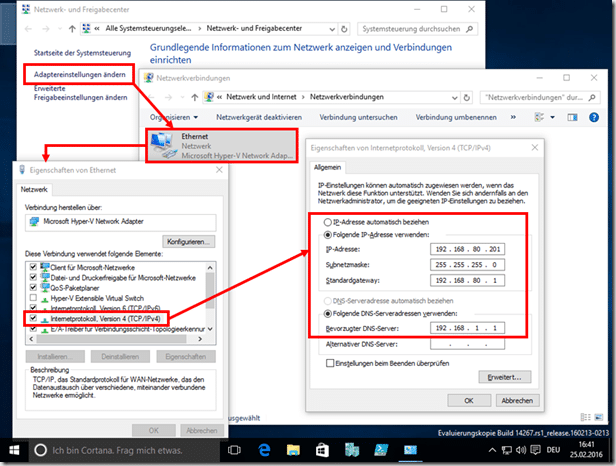
Task: Select the Ethernet adapter icon
Action: [163, 146]
